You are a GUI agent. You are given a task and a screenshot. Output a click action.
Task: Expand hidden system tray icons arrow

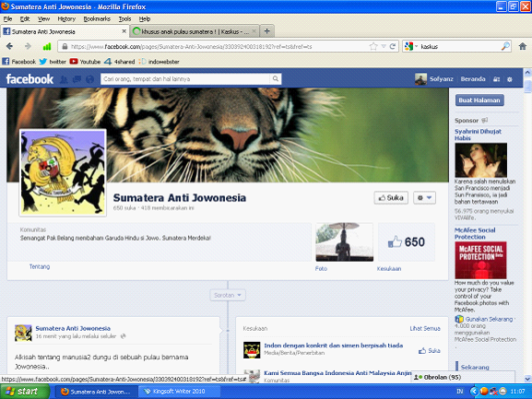tap(474, 392)
